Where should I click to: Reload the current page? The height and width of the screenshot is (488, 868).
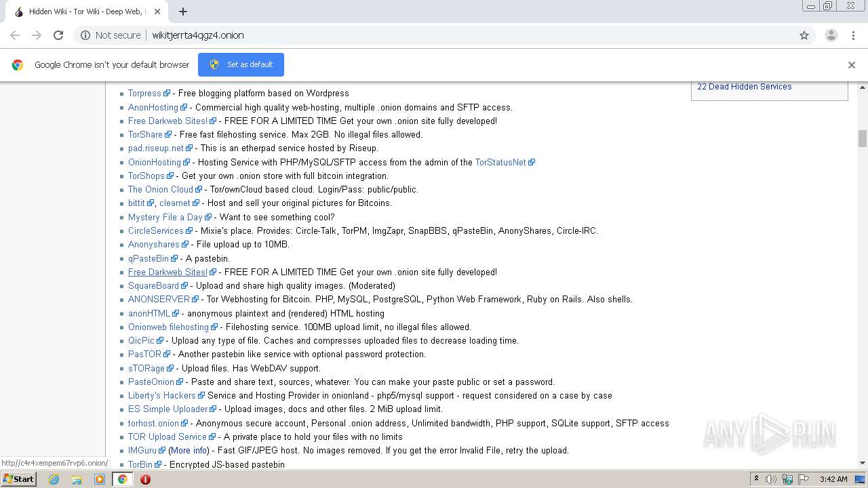(58, 35)
